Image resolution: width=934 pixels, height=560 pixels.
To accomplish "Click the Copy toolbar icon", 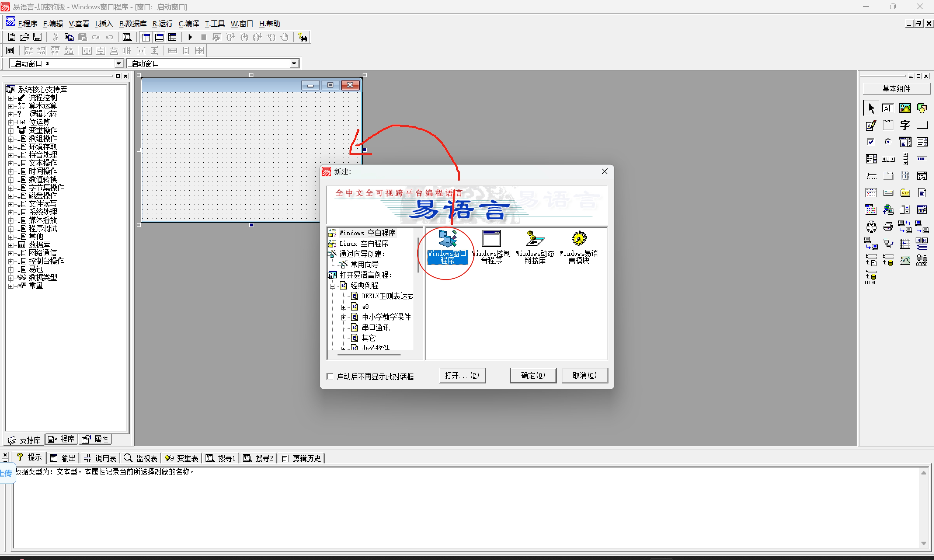I will coord(69,37).
